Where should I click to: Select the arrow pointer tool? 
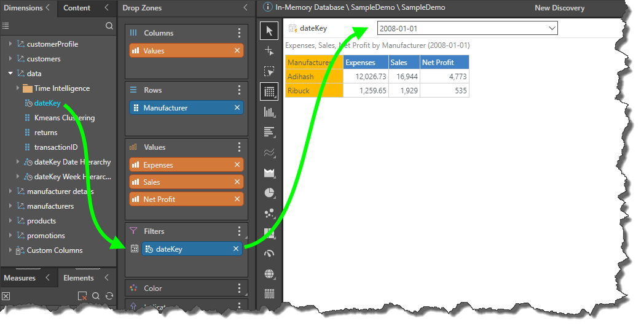(269, 31)
